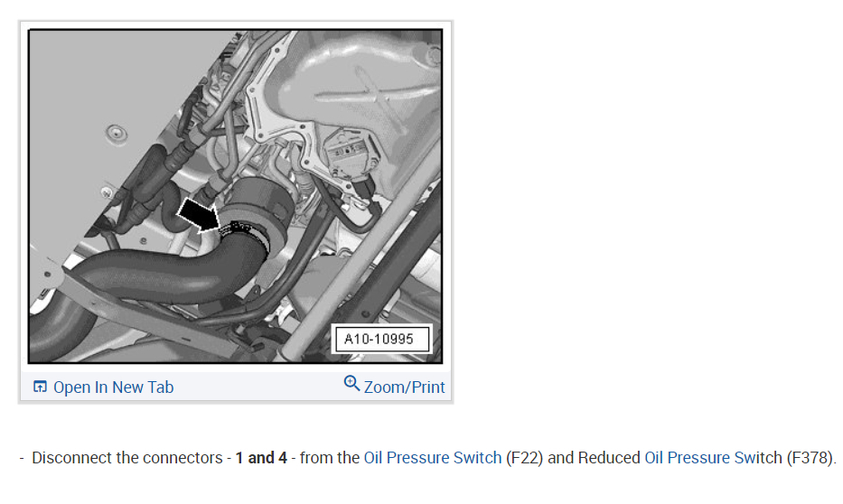Viewport: 843px width, 504px height.
Task: Click the large black curved hose in diagram
Action: pos(145,275)
